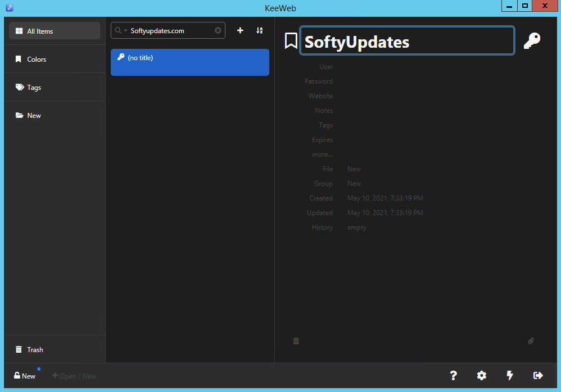Open All Items in sidebar
561x392 pixels.
[x=55, y=31]
